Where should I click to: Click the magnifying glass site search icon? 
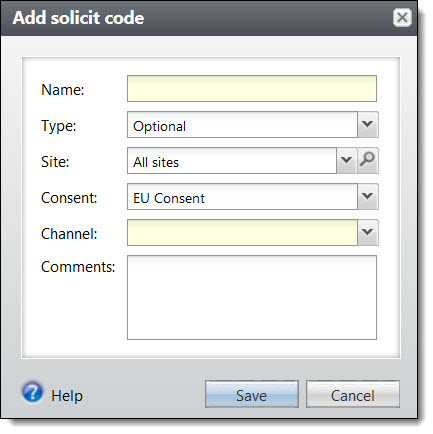368,160
